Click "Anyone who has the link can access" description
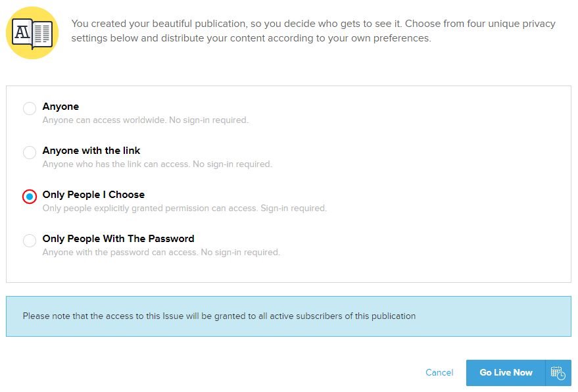The height and width of the screenshot is (392, 578). 157,164
